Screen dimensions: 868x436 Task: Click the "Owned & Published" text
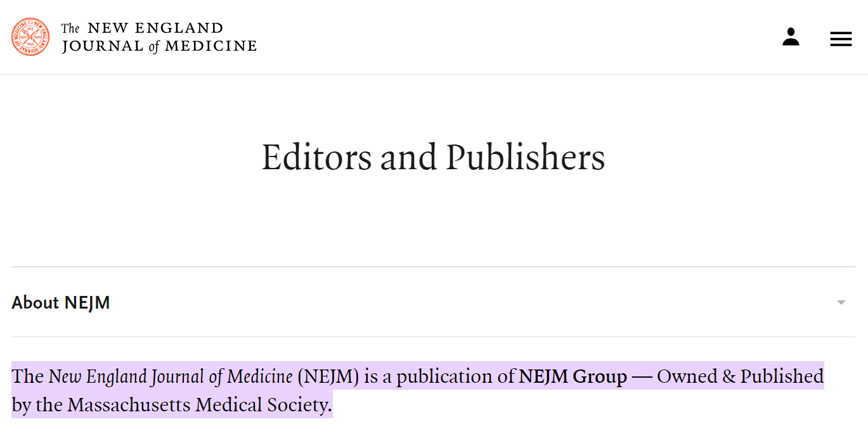[740, 376]
